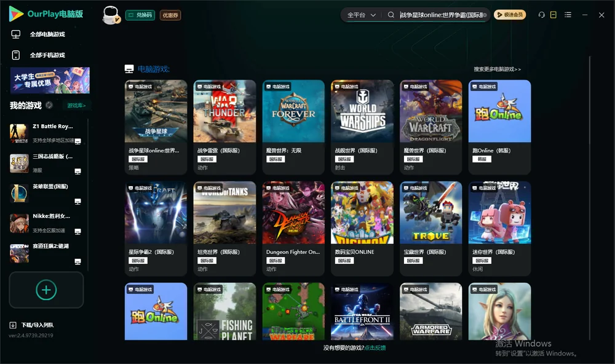Open the 大学生专属优惠 banner
Viewport: 615px width, 364px height.
click(x=50, y=81)
